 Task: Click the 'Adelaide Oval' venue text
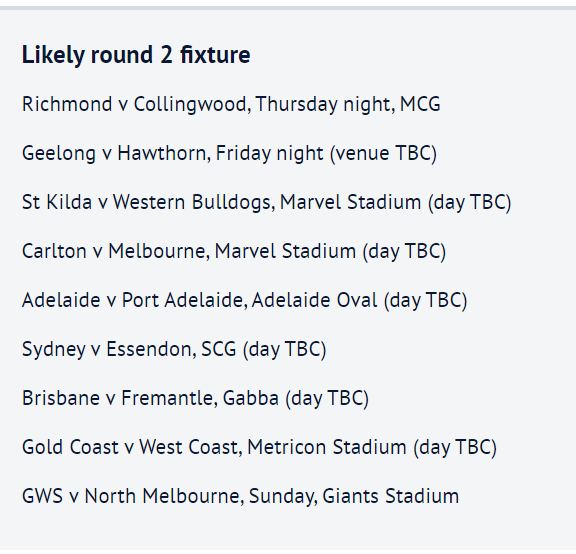coord(314,300)
